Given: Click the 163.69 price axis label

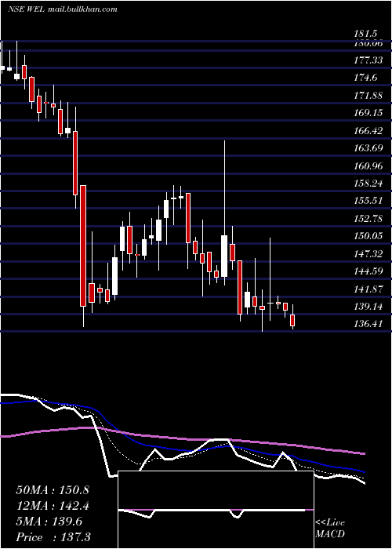Looking at the screenshot, I should tap(368, 148).
